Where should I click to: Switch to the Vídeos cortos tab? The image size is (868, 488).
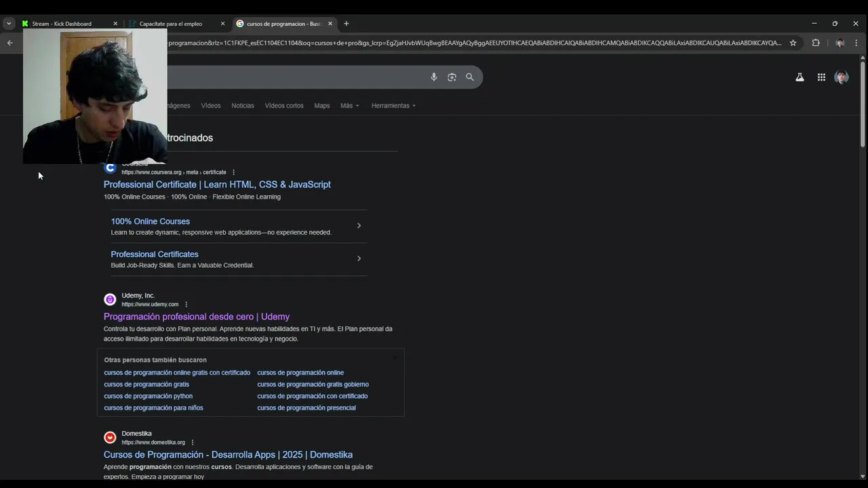pos(284,106)
